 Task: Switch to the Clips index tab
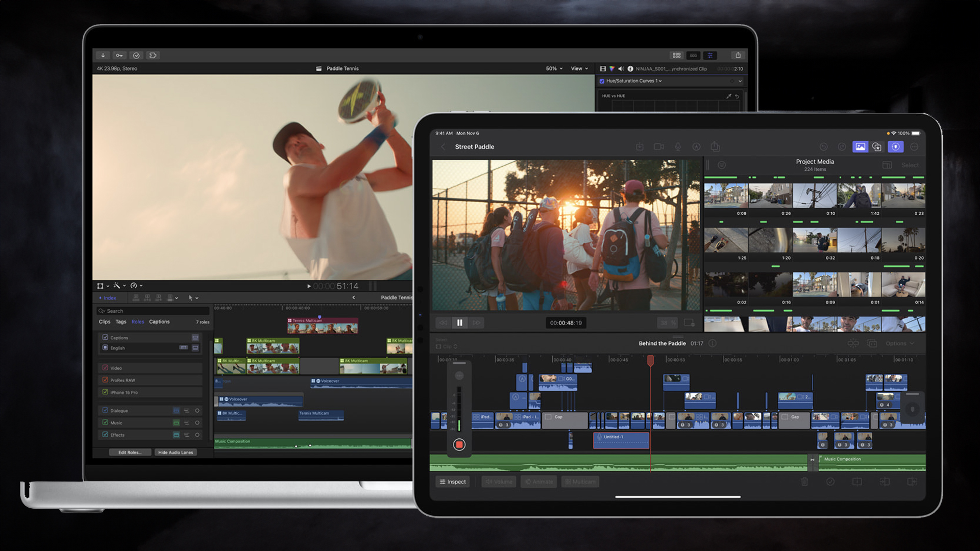(105, 321)
